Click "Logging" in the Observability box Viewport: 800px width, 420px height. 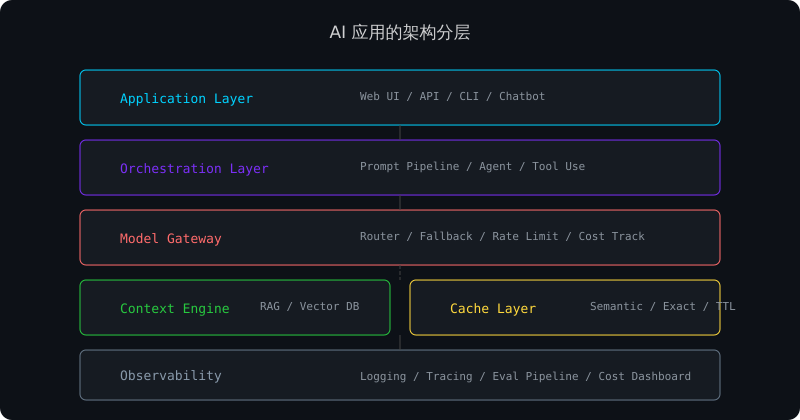(x=383, y=377)
